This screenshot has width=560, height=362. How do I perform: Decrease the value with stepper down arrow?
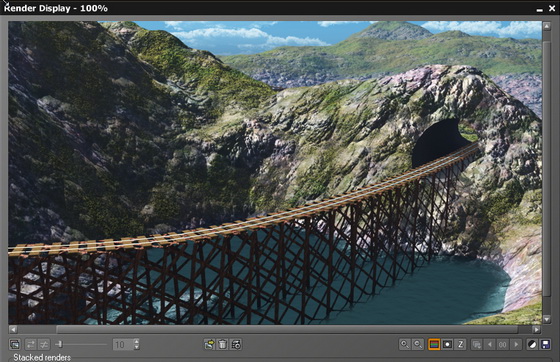coord(136,347)
